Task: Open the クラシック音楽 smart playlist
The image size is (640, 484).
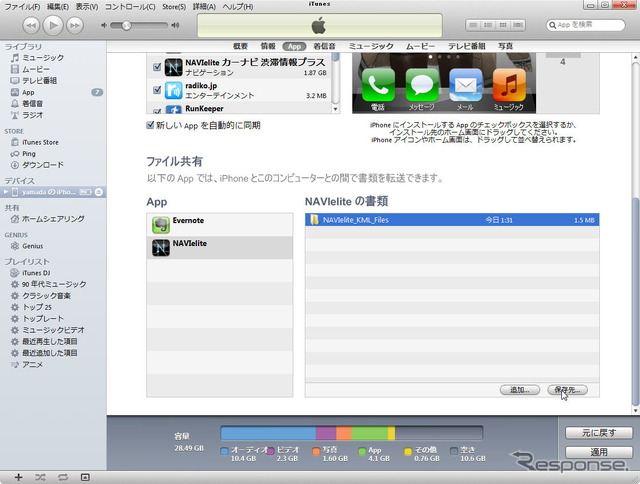Action: point(46,296)
